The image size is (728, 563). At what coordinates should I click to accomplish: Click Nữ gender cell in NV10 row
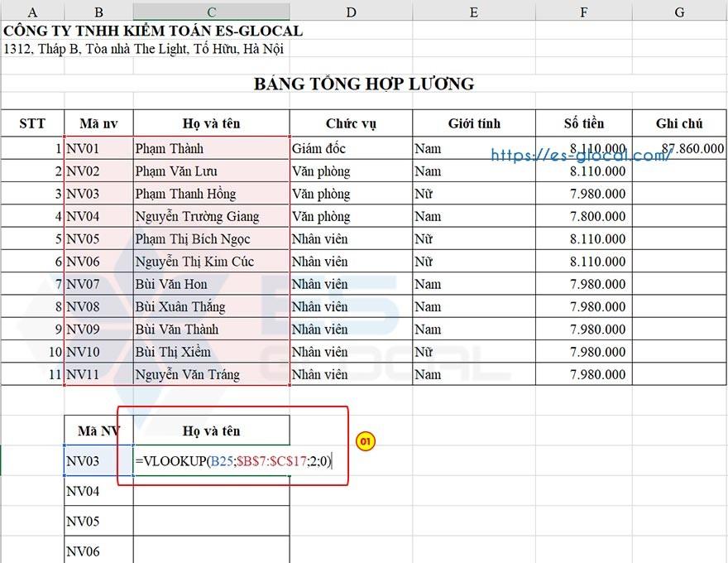(x=473, y=352)
